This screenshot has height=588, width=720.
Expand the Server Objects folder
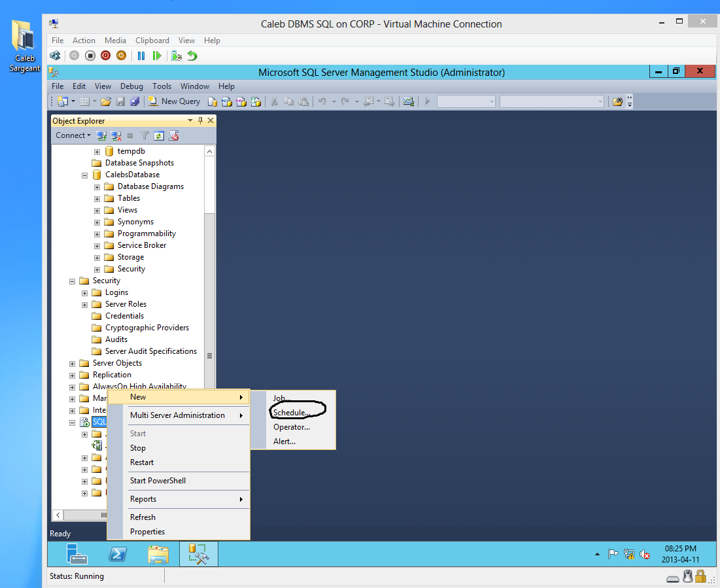click(72, 364)
